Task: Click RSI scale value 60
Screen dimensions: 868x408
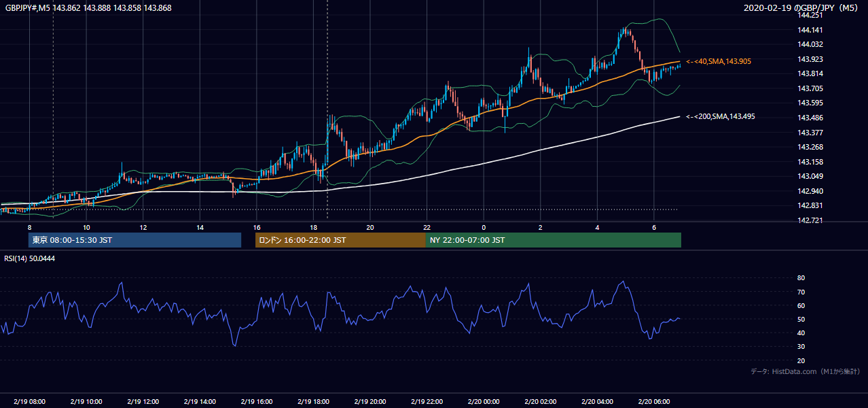Action: [801, 305]
